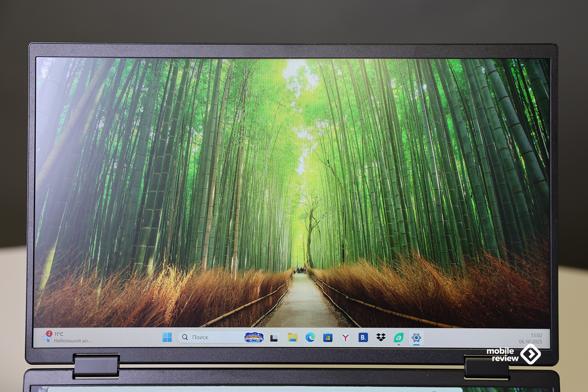Click the 15:02 clock in the taskbar

tap(536, 335)
